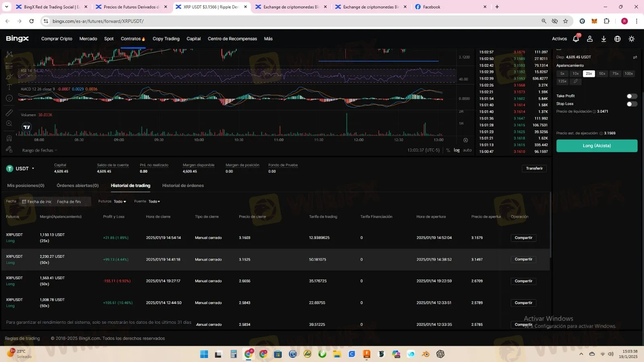Switch to Historial de órdenes tab
Image resolution: width=644 pixels, height=362 pixels.
[183, 185]
